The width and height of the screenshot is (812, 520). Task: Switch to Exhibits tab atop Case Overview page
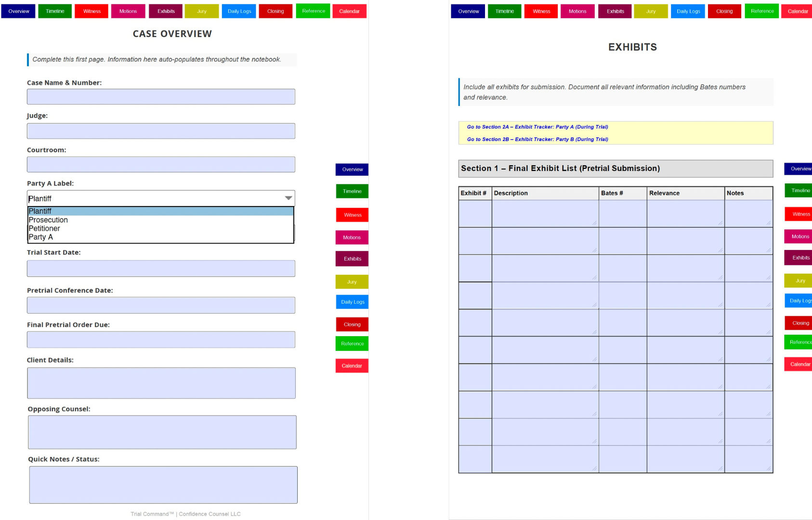coord(166,11)
